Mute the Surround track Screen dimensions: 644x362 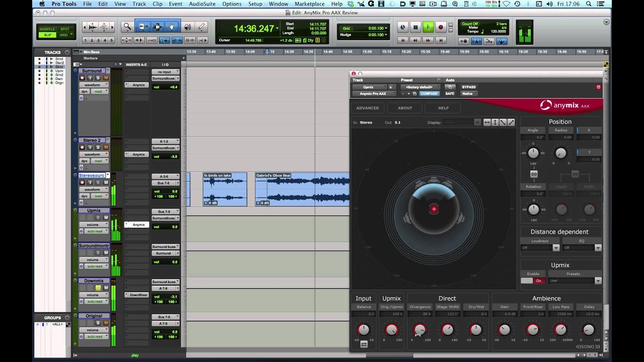click(106, 78)
